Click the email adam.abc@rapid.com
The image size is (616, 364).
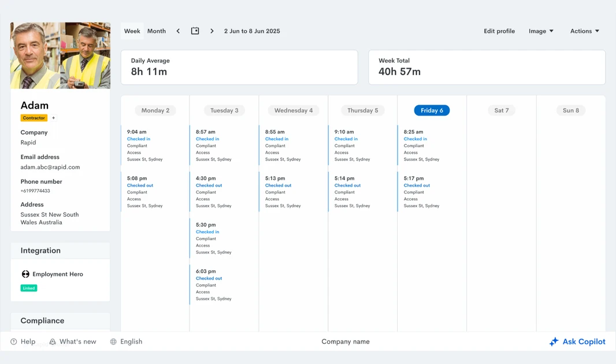[x=50, y=167]
